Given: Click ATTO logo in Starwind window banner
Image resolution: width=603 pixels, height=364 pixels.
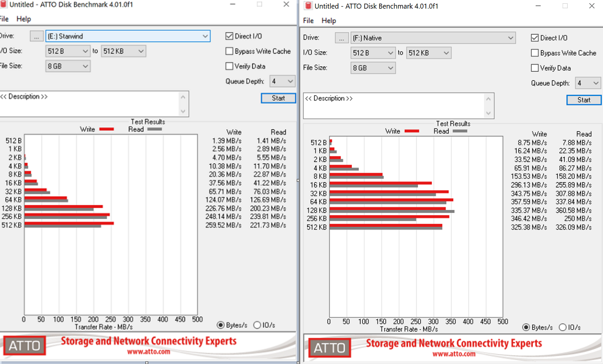Looking at the screenshot, I should (25, 346).
